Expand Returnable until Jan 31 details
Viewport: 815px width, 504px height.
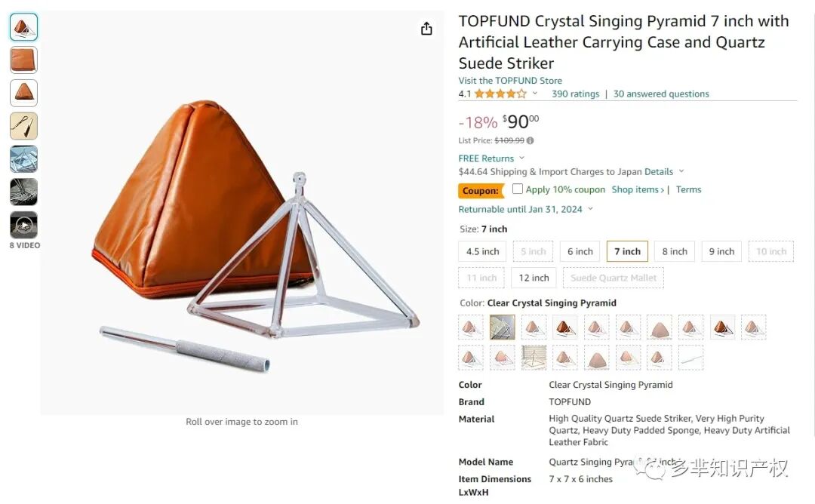click(525, 210)
